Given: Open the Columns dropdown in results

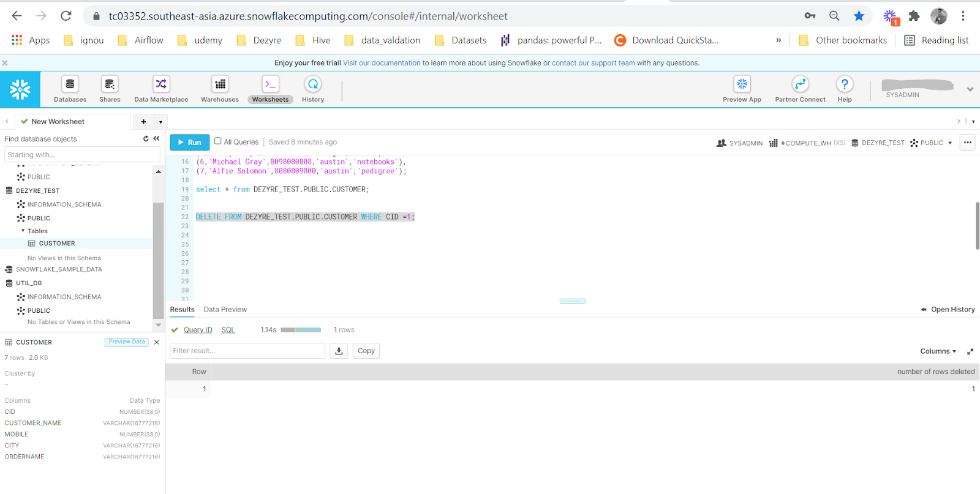Looking at the screenshot, I should [938, 351].
